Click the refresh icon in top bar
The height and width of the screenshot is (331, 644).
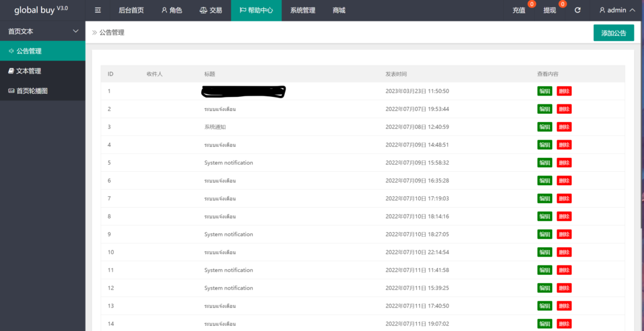577,10
